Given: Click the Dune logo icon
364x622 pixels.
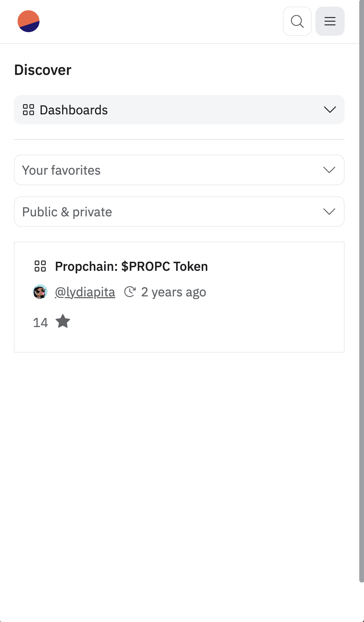Looking at the screenshot, I should (x=29, y=21).
